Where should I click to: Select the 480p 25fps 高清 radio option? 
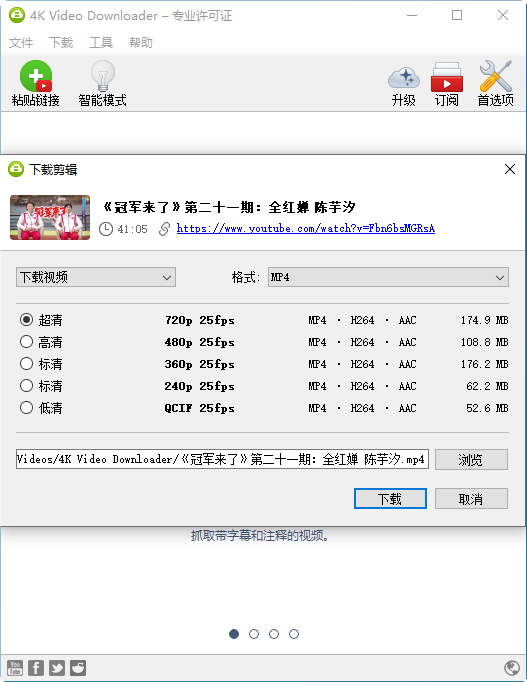point(27,342)
